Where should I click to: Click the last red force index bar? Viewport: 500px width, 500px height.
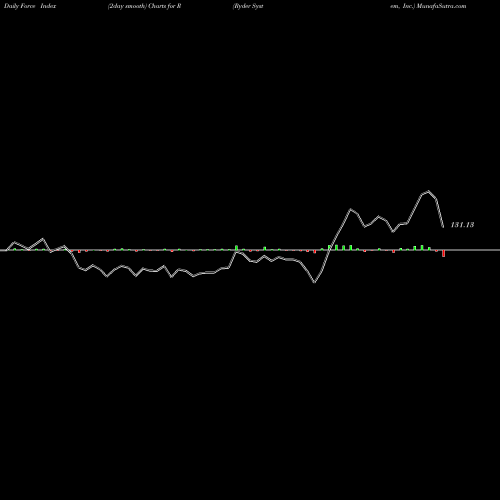point(443,253)
